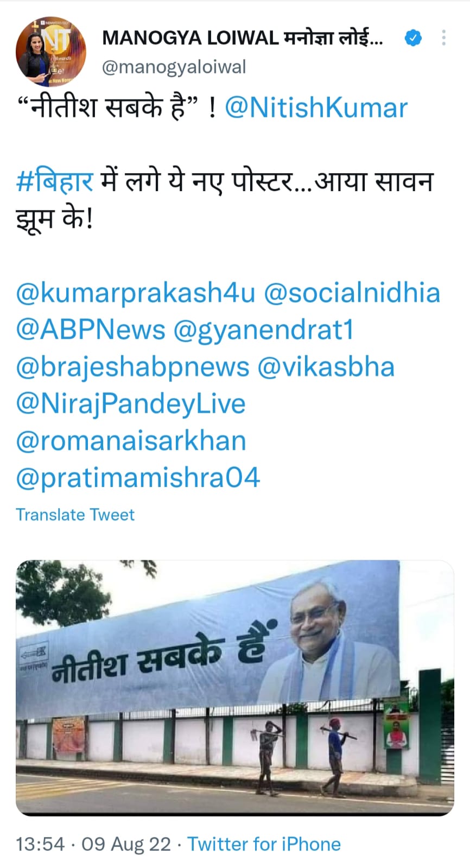Open the Nitish poster photo
Screen dimensions: 470x868
pyautogui.click(x=235, y=688)
